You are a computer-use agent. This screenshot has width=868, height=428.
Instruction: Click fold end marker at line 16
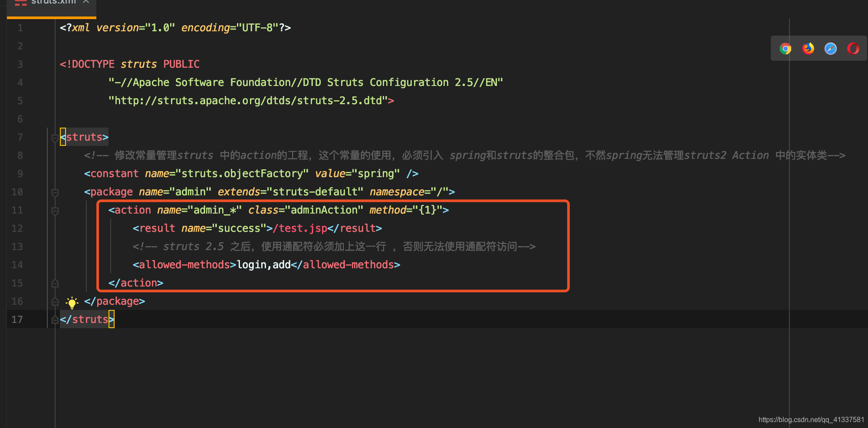(55, 302)
